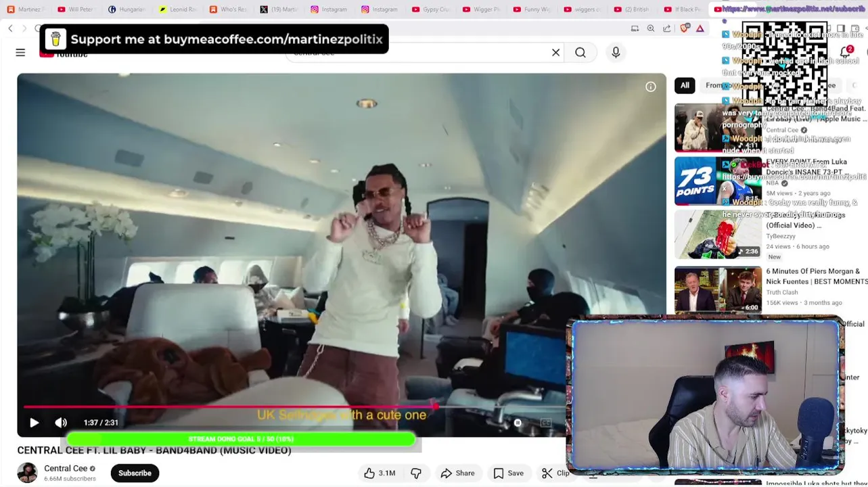868x487 pixels.
Task: Clear the YouTube search box text
Action: (555, 53)
